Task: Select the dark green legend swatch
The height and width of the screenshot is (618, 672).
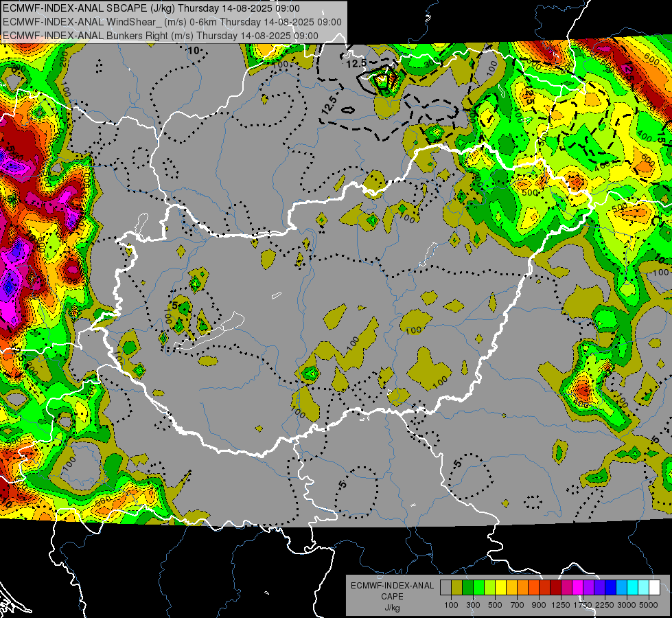Action: tap(467, 588)
